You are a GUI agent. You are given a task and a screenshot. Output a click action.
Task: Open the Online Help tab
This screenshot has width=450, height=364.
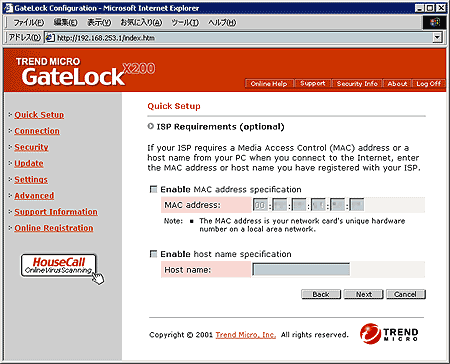tap(269, 84)
